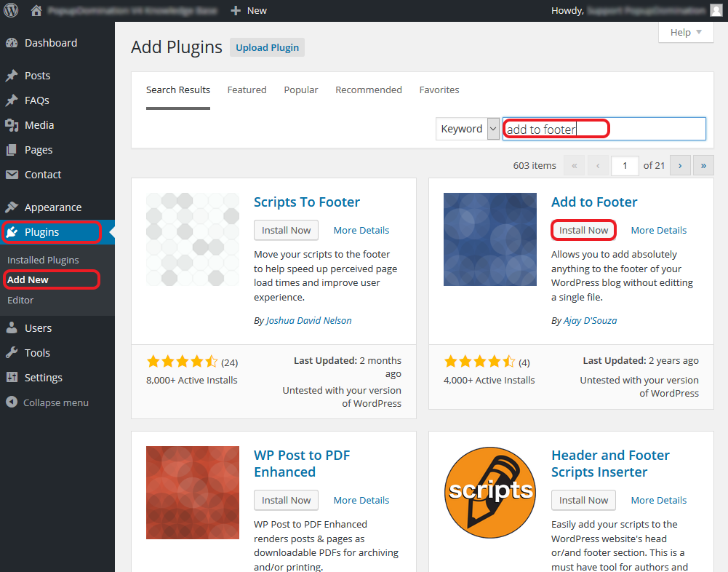
Task: Go to the next results page
Action: pyautogui.click(x=680, y=165)
